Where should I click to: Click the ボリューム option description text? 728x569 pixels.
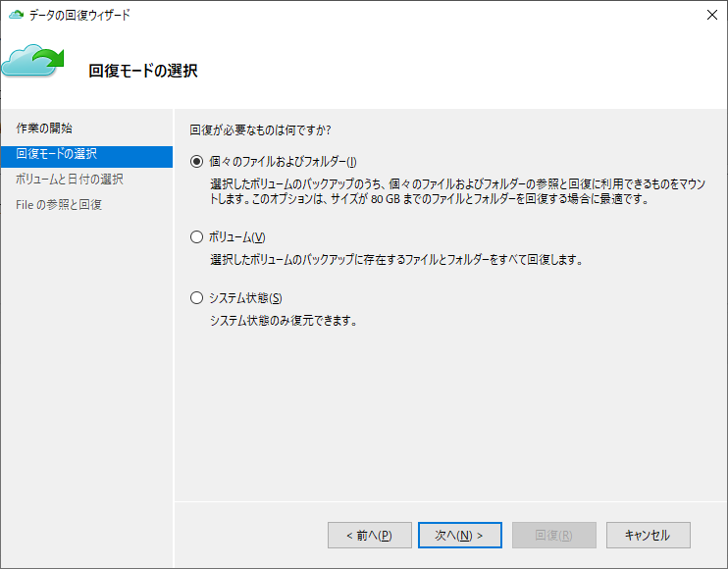(x=396, y=260)
